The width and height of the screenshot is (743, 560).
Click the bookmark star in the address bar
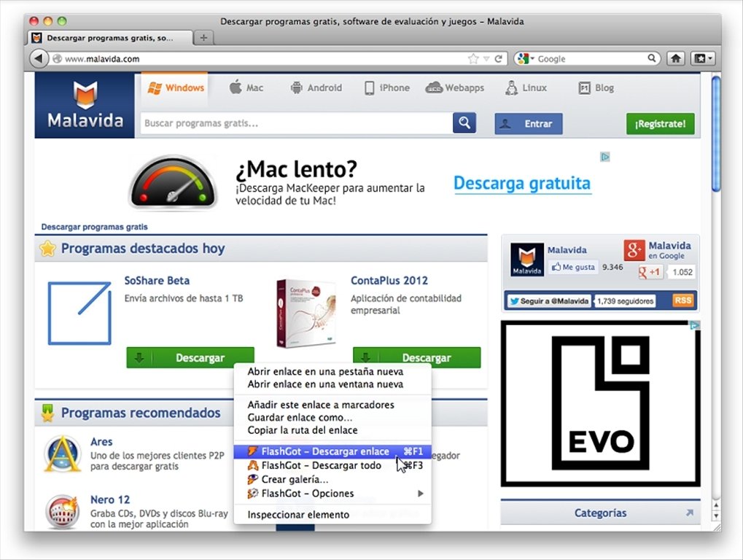coord(473,59)
